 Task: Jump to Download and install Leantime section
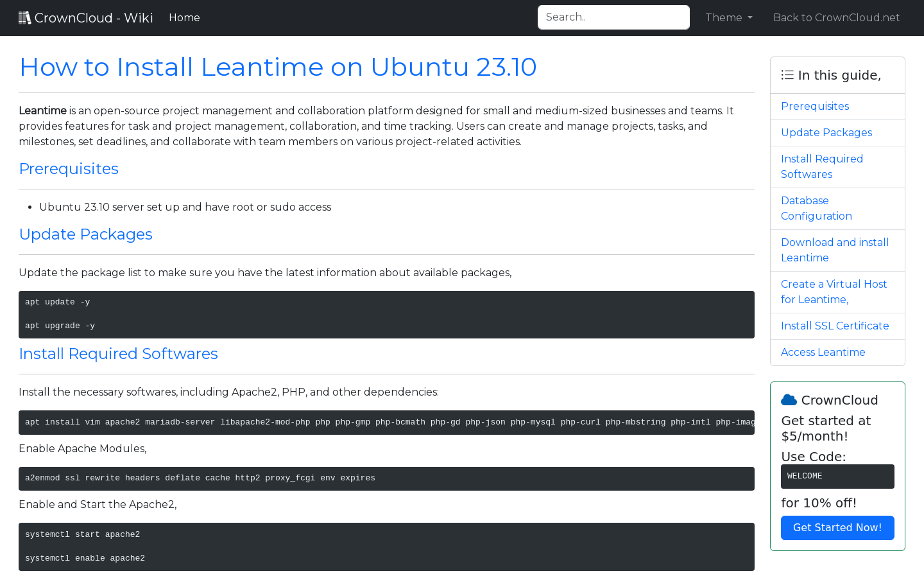835,250
